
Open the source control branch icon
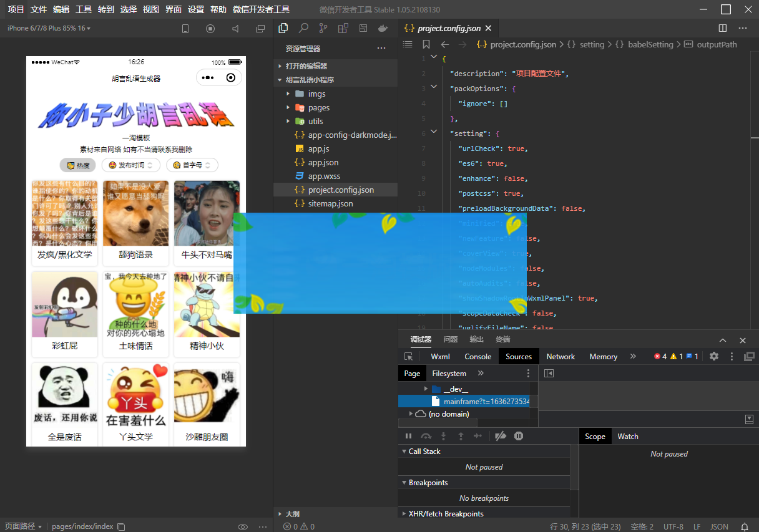[323, 28]
